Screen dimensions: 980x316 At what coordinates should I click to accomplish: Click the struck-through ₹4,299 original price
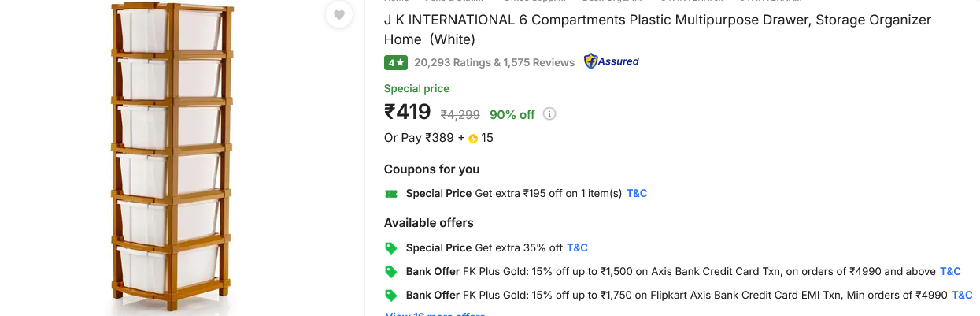coord(460,114)
